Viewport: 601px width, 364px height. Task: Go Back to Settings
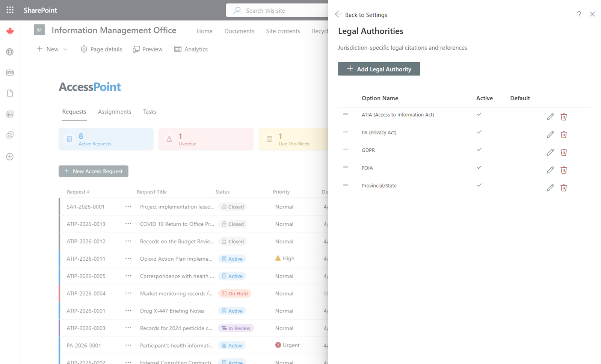(x=361, y=15)
